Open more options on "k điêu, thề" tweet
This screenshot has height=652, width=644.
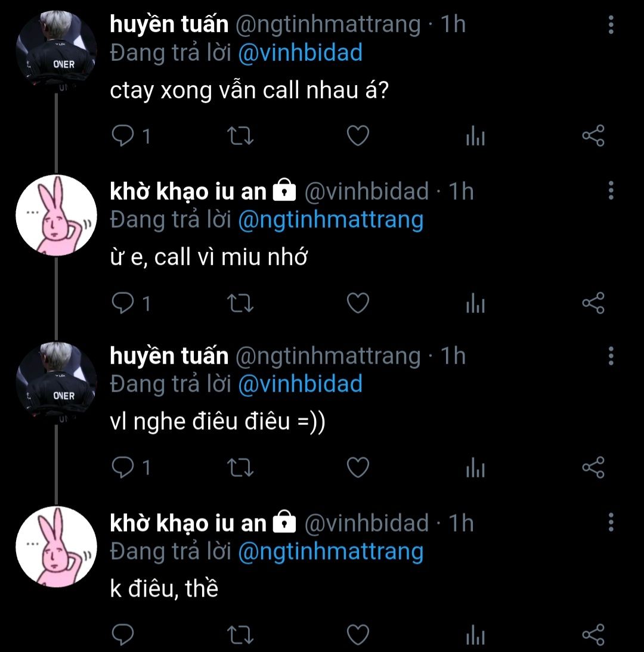(611, 522)
